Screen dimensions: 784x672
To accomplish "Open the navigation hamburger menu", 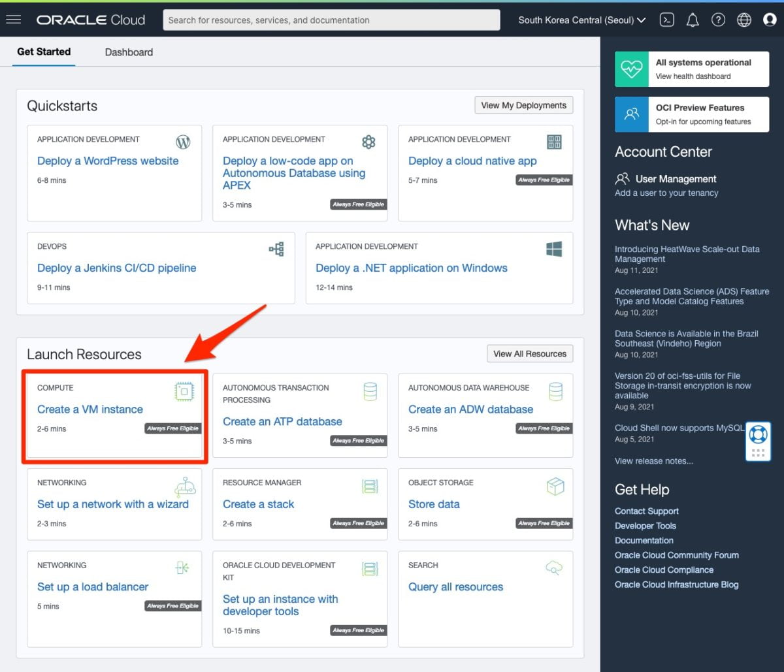I will click(14, 19).
